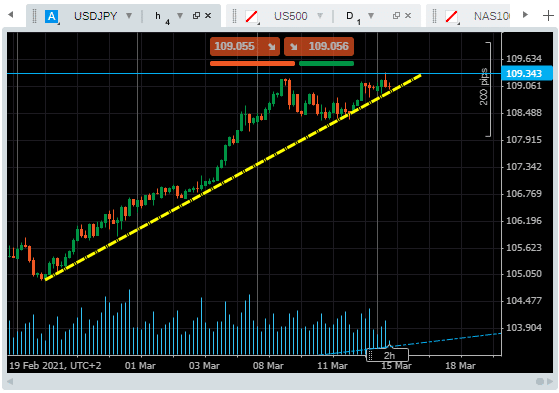Click the orange sentiment bar

tap(252, 63)
